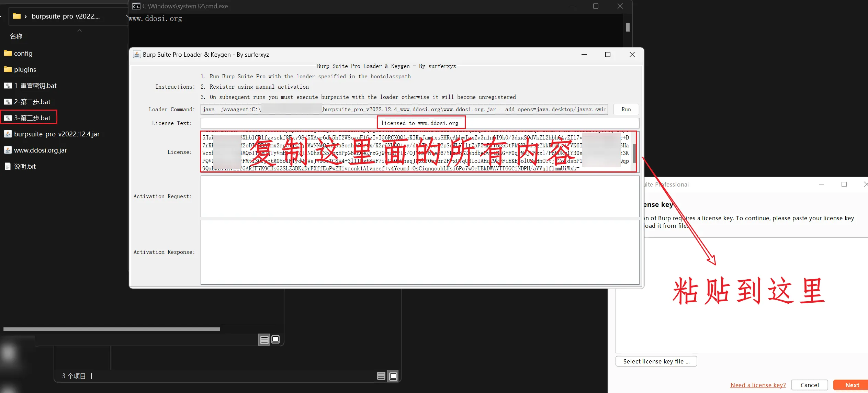This screenshot has width=868, height=393.
Task: Click the burpsuite_pro_v2022 breadcrumb path
Action: (x=65, y=16)
